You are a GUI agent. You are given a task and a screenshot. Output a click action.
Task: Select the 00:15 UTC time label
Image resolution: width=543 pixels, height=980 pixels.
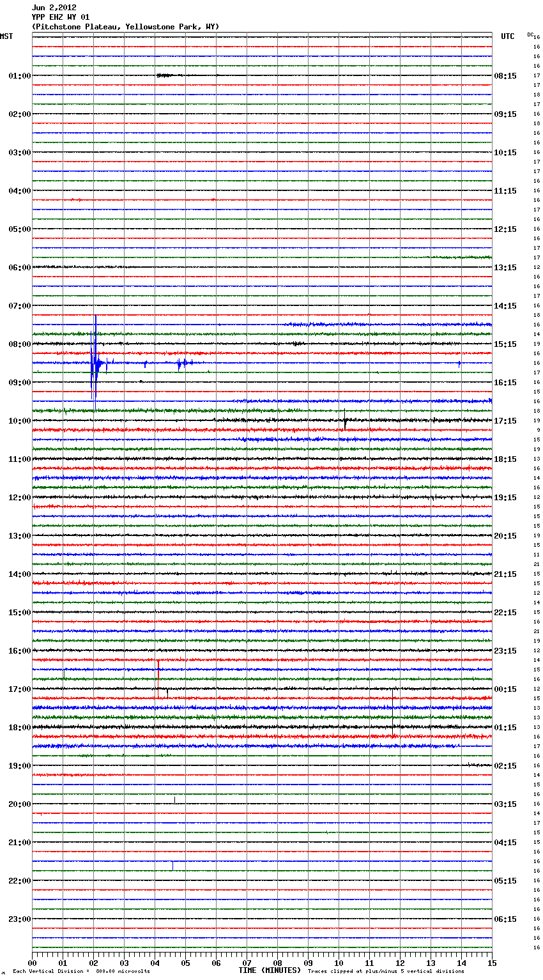click(505, 689)
